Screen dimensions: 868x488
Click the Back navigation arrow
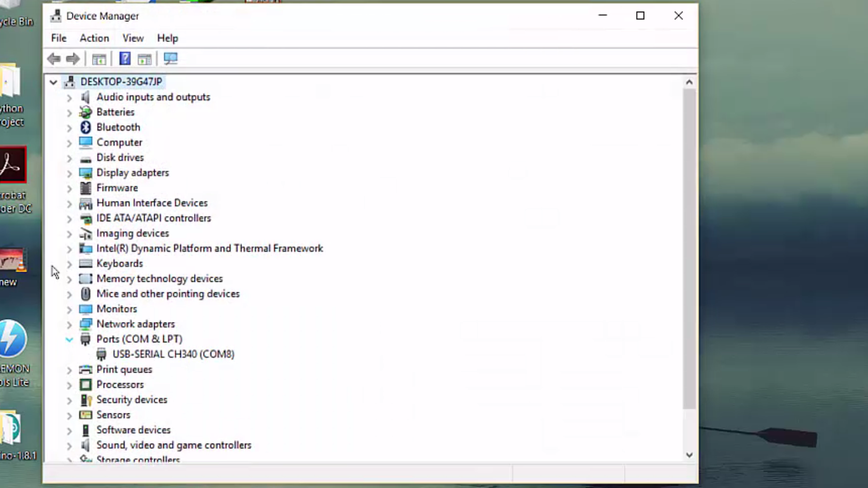(53, 58)
